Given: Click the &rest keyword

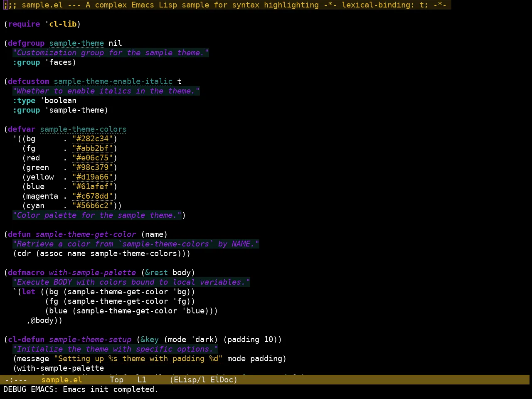Looking at the screenshot, I should (156, 273).
